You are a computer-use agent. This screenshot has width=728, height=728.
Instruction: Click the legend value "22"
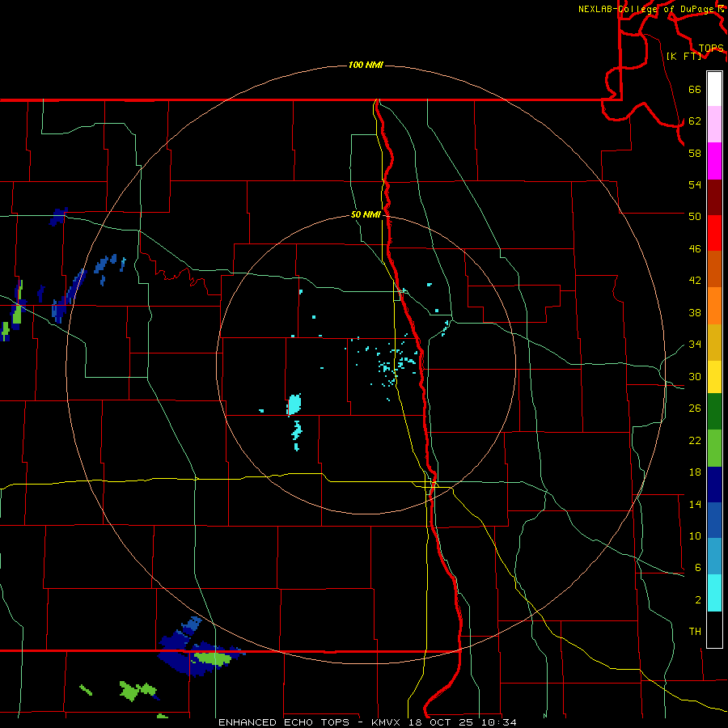click(695, 440)
